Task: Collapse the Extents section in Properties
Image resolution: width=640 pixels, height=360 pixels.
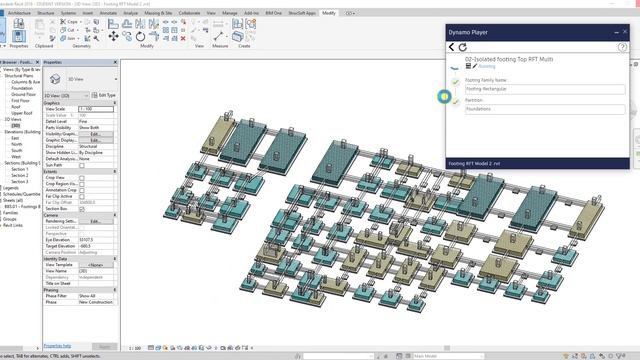Action: click(x=115, y=172)
